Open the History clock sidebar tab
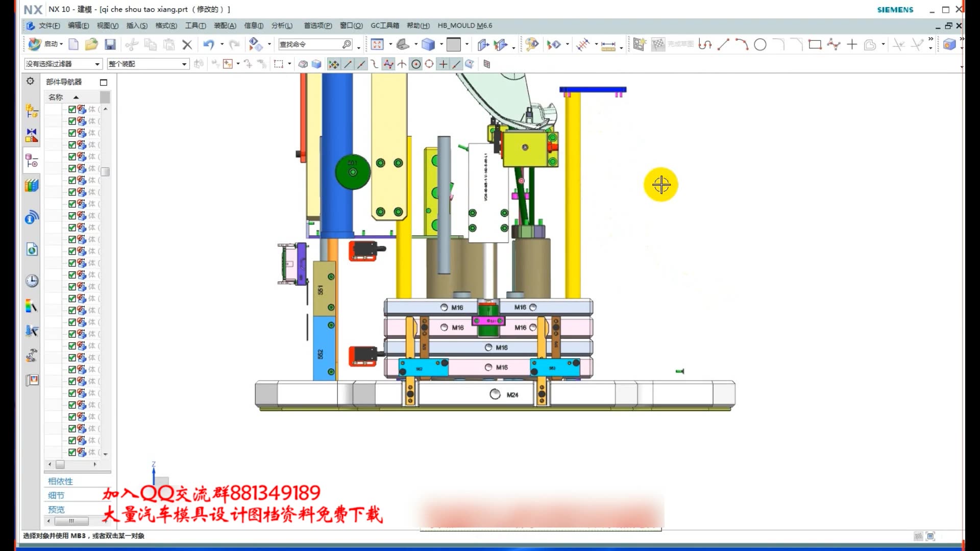The width and height of the screenshot is (980, 551). click(x=32, y=281)
